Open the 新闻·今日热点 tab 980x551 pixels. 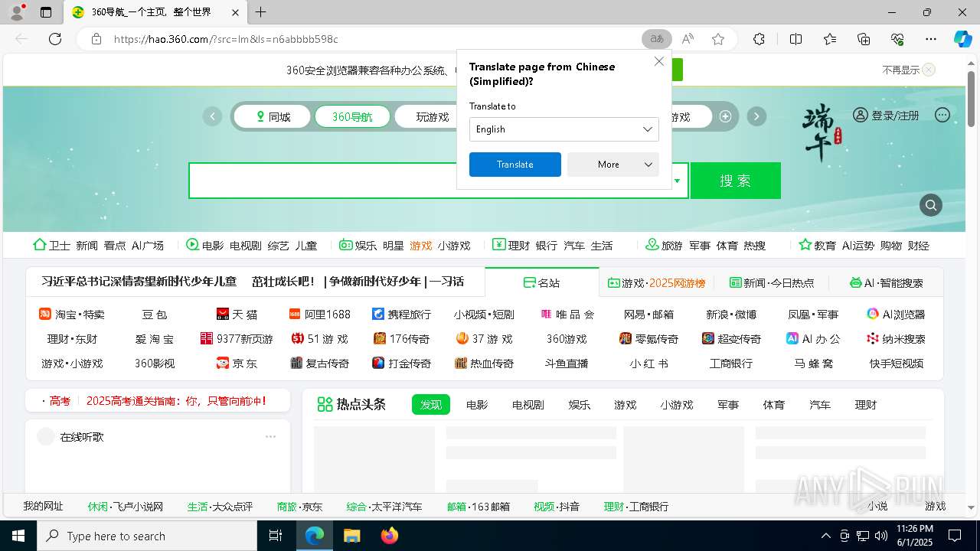(772, 282)
